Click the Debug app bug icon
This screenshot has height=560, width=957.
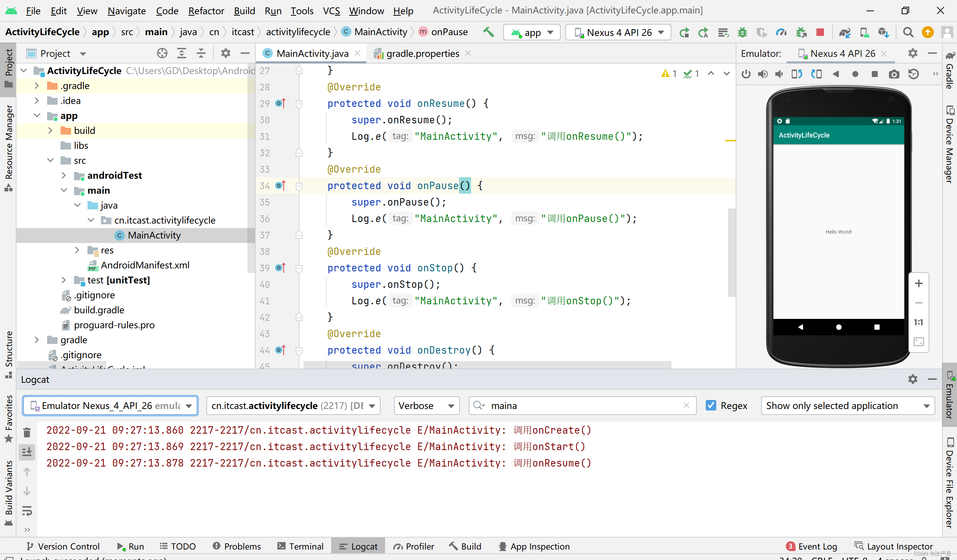[x=742, y=32]
